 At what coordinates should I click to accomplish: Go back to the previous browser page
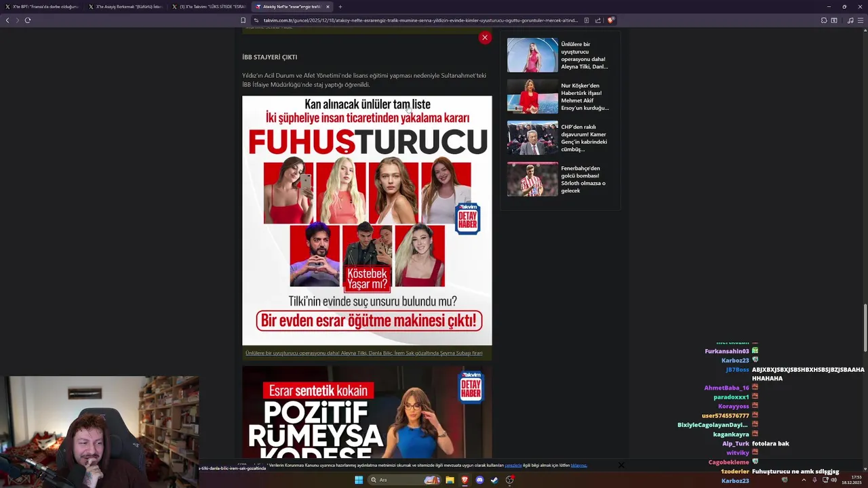click(7, 20)
